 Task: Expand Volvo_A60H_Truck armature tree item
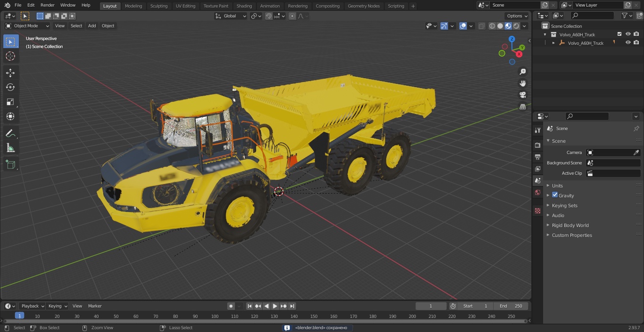[x=553, y=43]
